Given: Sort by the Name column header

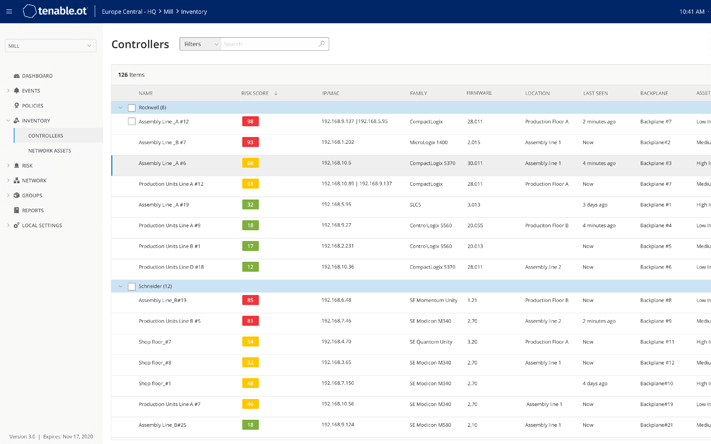Looking at the screenshot, I should (x=146, y=93).
